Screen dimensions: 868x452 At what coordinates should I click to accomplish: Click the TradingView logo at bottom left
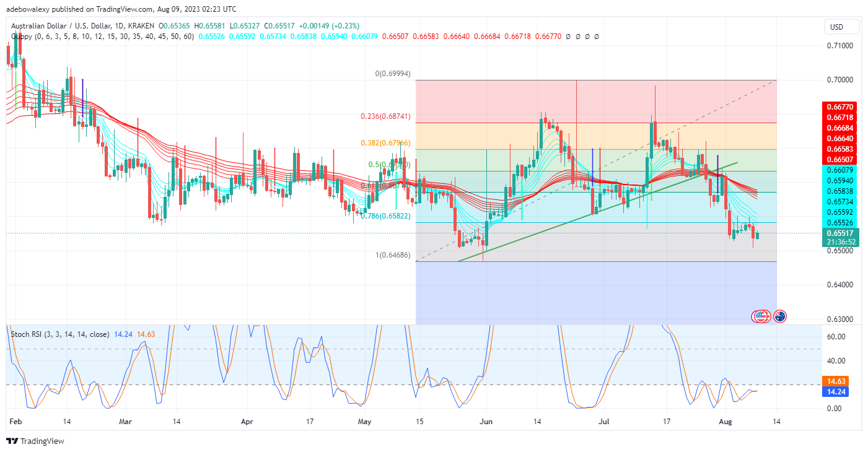[x=35, y=441]
